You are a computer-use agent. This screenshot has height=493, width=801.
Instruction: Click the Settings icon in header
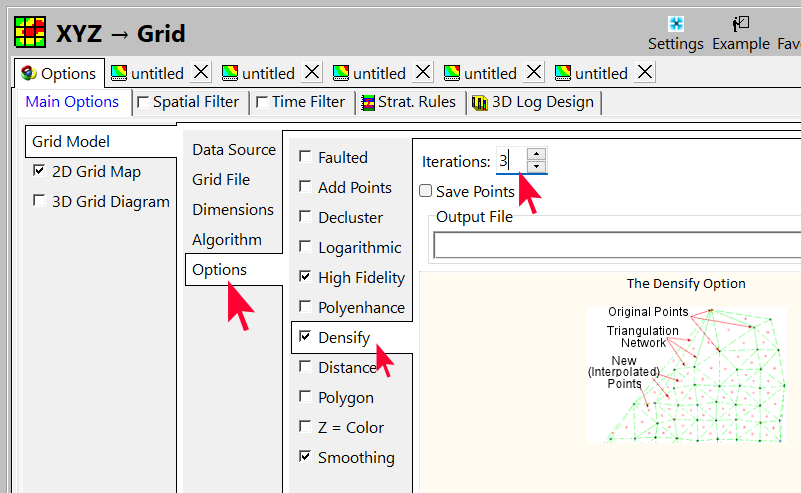tap(676, 24)
